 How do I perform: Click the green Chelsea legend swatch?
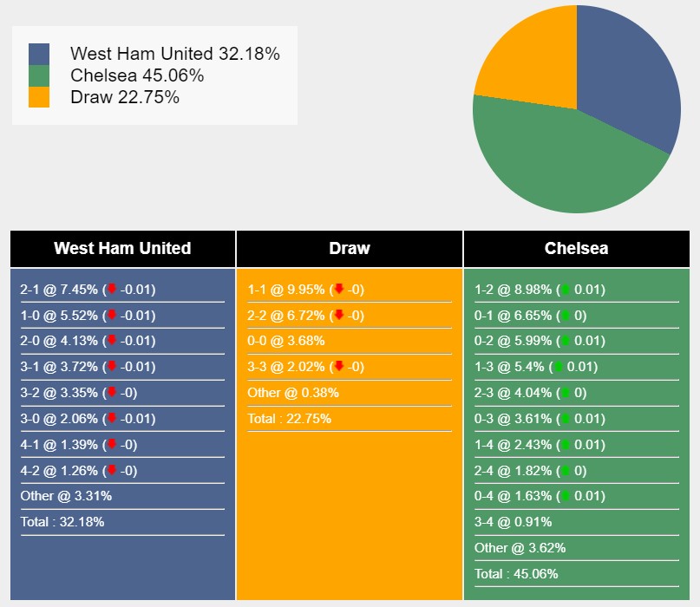point(39,75)
